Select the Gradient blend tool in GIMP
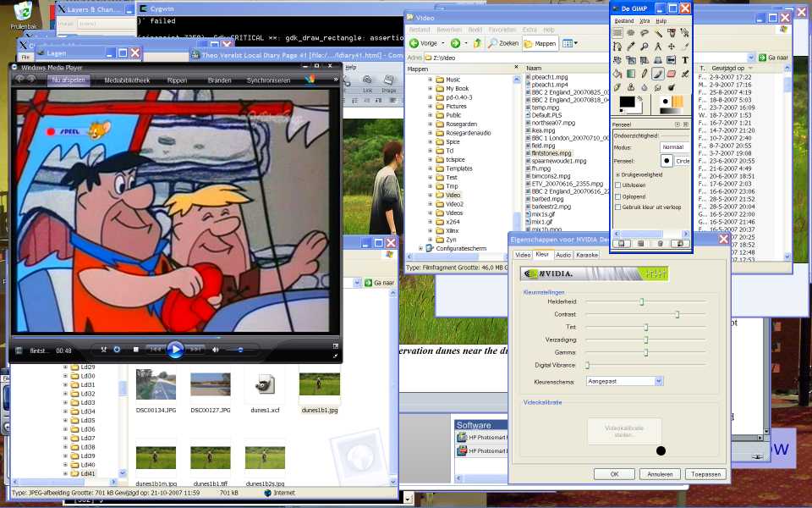Viewport: 812px width, 508px height. pyautogui.click(x=631, y=75)
